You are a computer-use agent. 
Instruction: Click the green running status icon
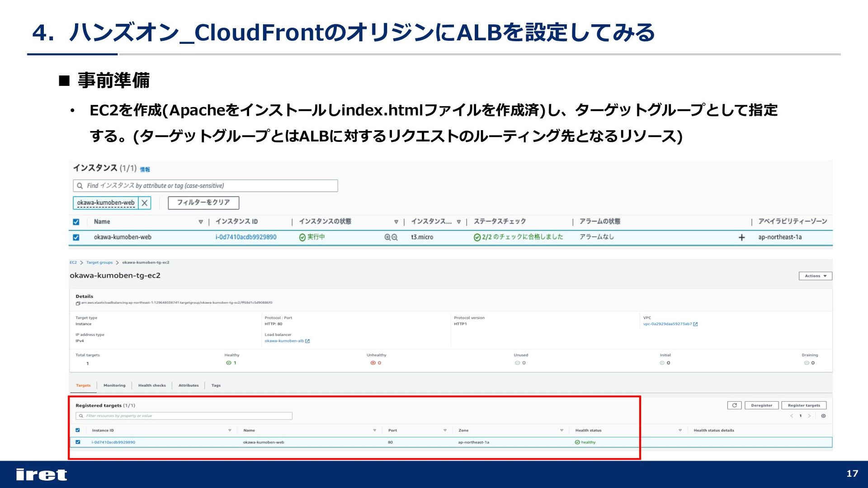302,237
